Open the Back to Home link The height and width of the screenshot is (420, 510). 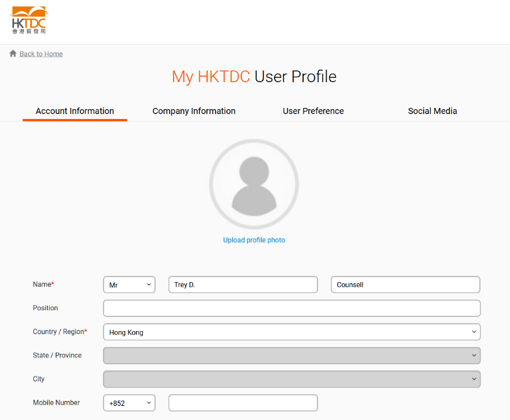[x=41, y=54]
